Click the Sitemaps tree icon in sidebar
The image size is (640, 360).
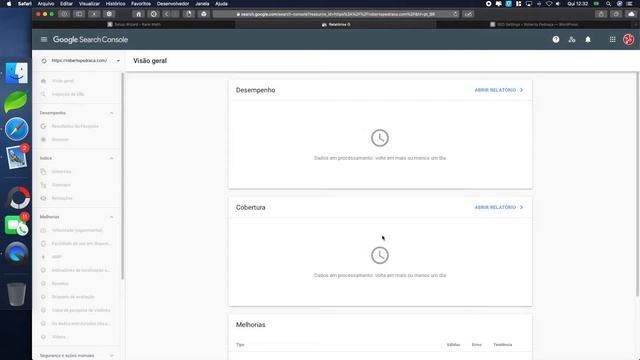[x=43, y=185]
